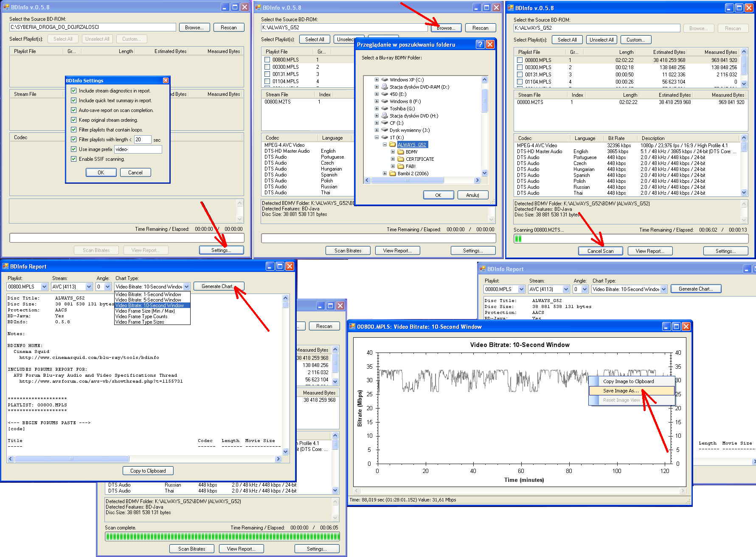This screenshot has width=756, height=557.
Task: Click OK in BDInfo Settings dialog
Action: pyautogui.click(x=101, y=173)
